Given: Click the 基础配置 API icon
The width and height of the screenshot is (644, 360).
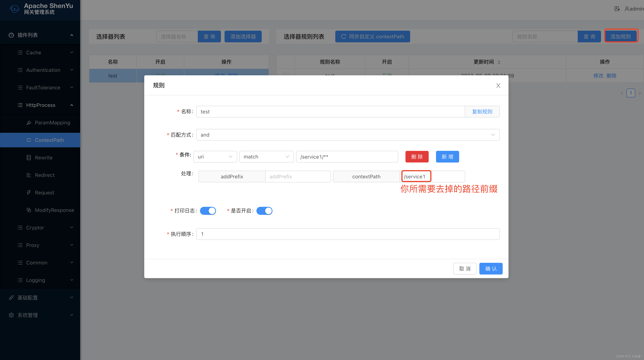Looking at the screenshot, I should (x=11, y=298).
